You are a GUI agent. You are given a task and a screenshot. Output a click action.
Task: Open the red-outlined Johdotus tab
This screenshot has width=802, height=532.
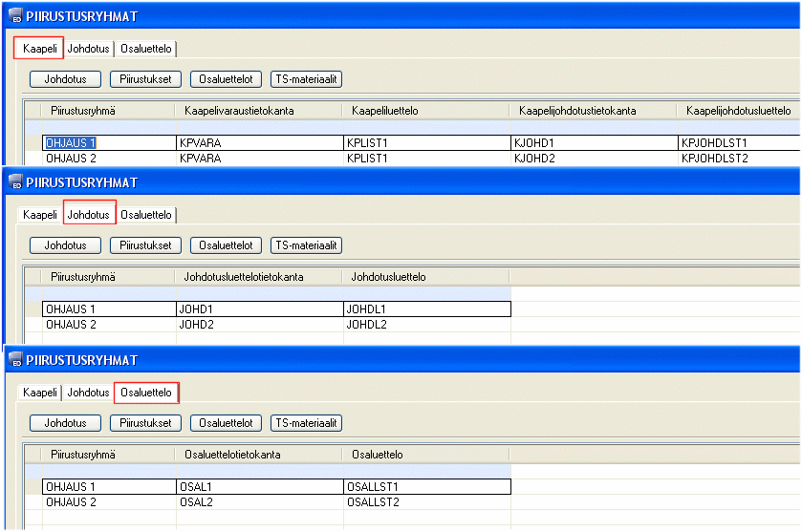[x=89, y=215]
